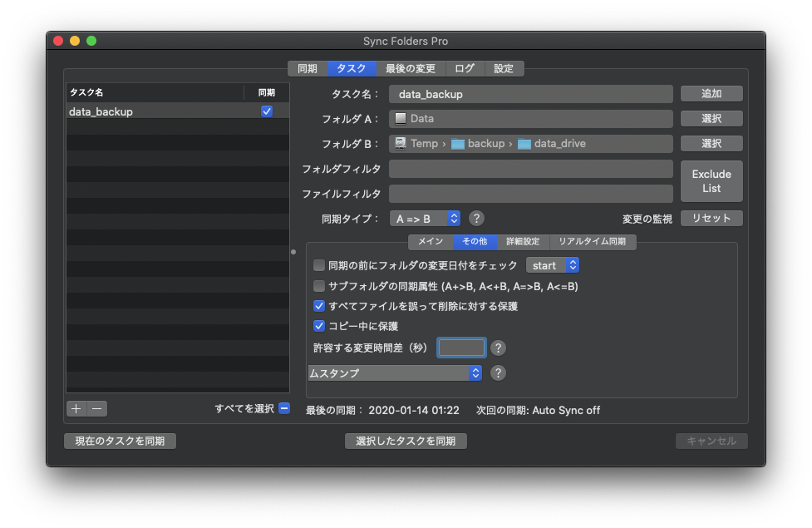Viewport: 812px width, 528px height.
Task: Disable コピー中に保護 checkbox
Action: click(x=319, y=326)
